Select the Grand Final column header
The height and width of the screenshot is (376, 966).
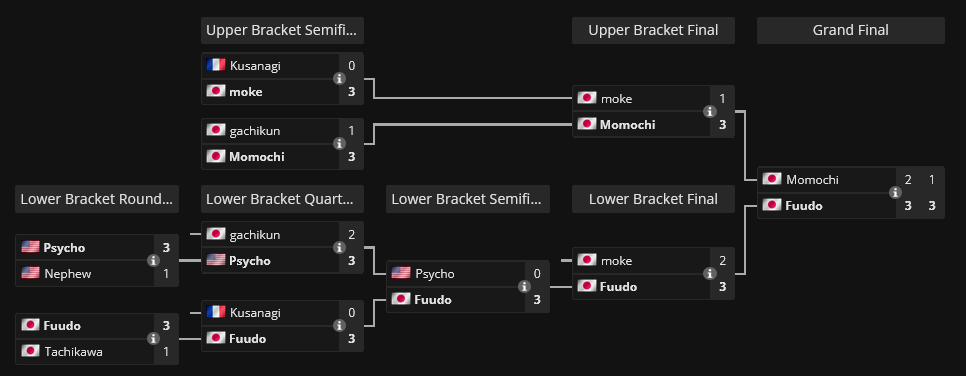(851, 30)
